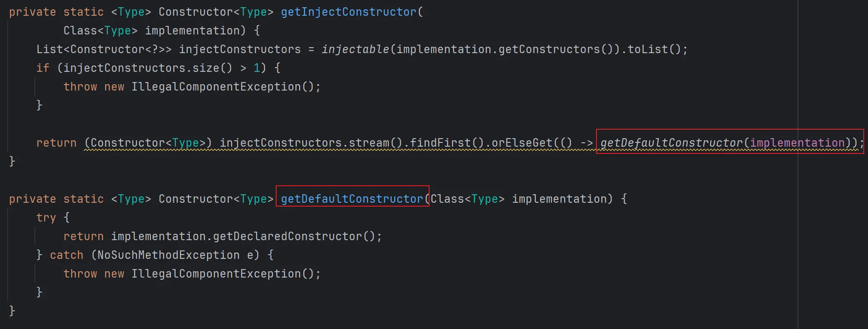This screenshot has height=329, width=868.
Task: Click the List type at declaration start
Action: coord(49,49)
